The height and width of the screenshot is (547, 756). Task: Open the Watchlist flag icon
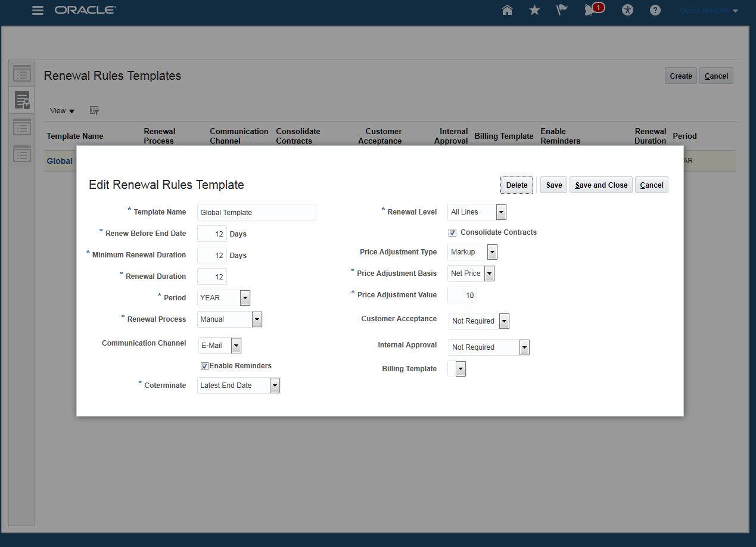[562, 10]
